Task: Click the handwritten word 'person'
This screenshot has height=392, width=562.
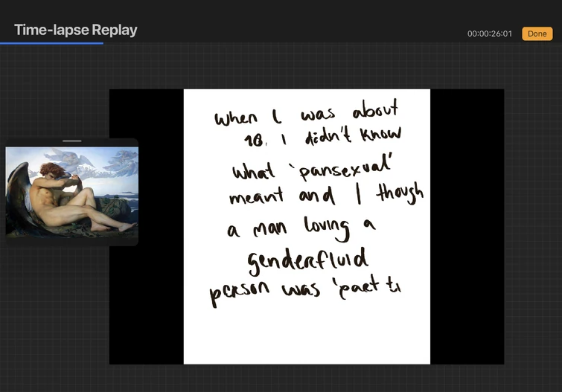Action: coord(239,292)
